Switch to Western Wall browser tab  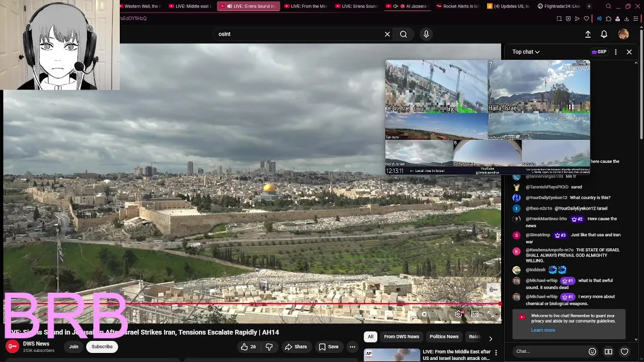tap(140, 6)
